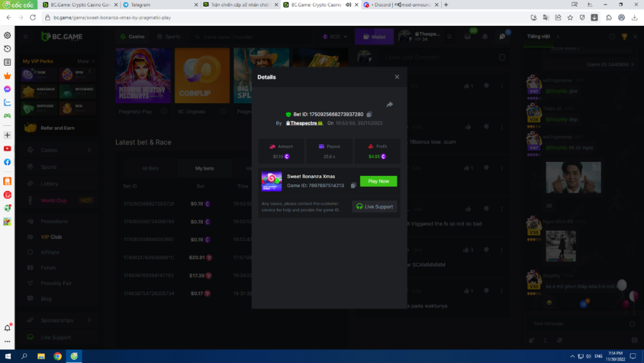Viewport: 644px width, 363px height.
Task: Show hidden system tray icons
Action: pos(573,356)
